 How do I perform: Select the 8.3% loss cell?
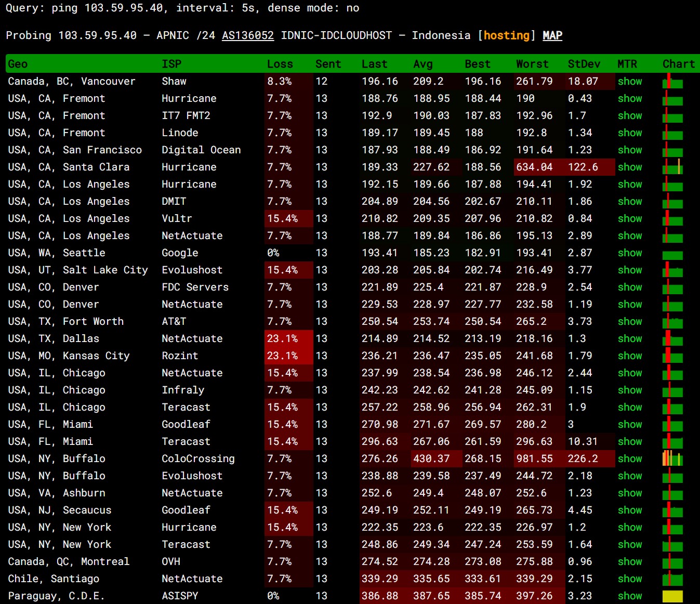(289, 81)
